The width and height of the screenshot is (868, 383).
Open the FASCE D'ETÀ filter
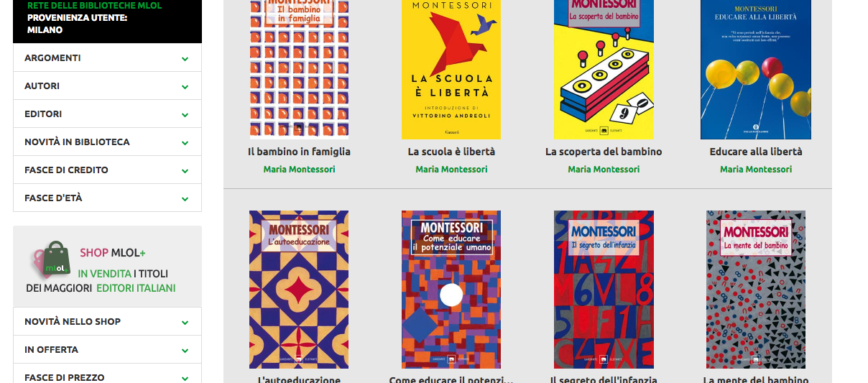107,198
